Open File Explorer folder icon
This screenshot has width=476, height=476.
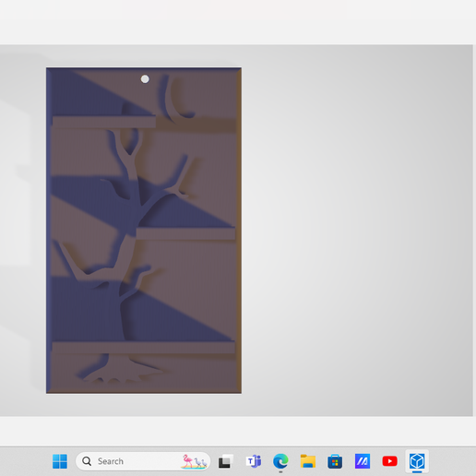(308, 461)
